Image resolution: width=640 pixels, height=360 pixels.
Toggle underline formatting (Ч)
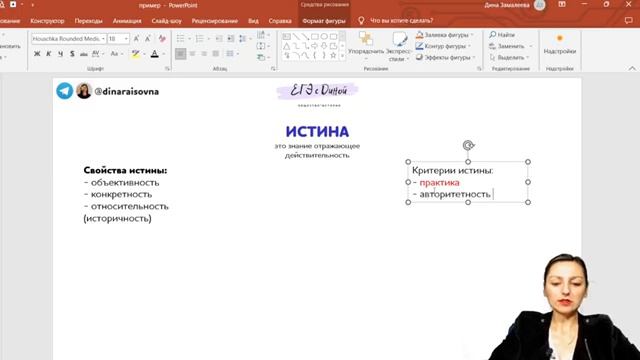tap(60, 54)
